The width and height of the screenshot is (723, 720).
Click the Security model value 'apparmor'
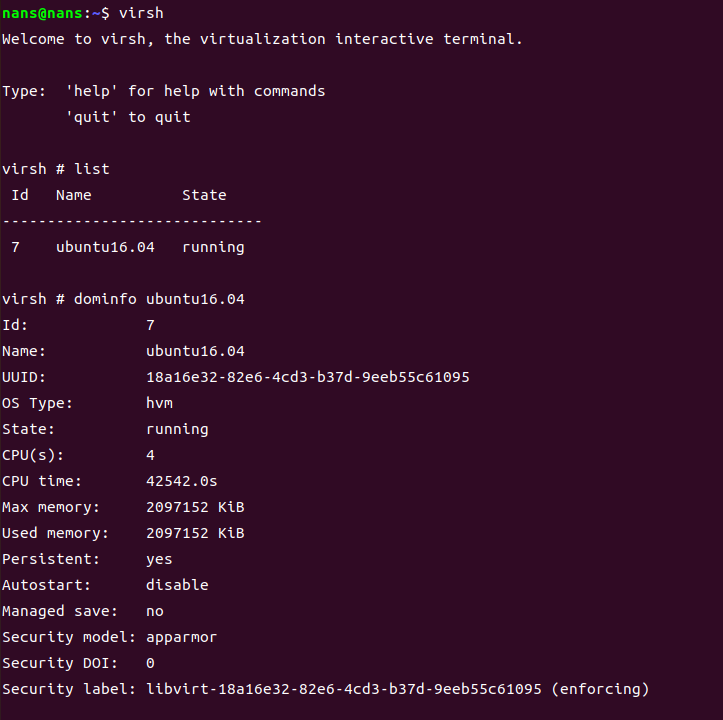point(181,637)
